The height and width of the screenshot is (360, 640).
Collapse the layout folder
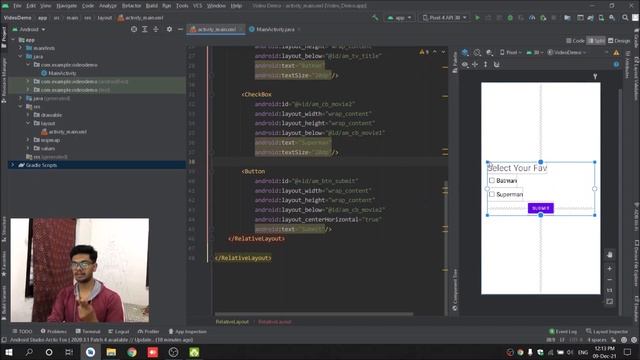click(x=28, y=123)
